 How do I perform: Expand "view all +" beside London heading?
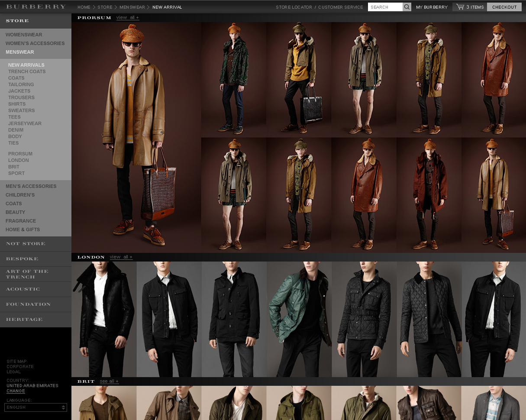tap(121, 257)
